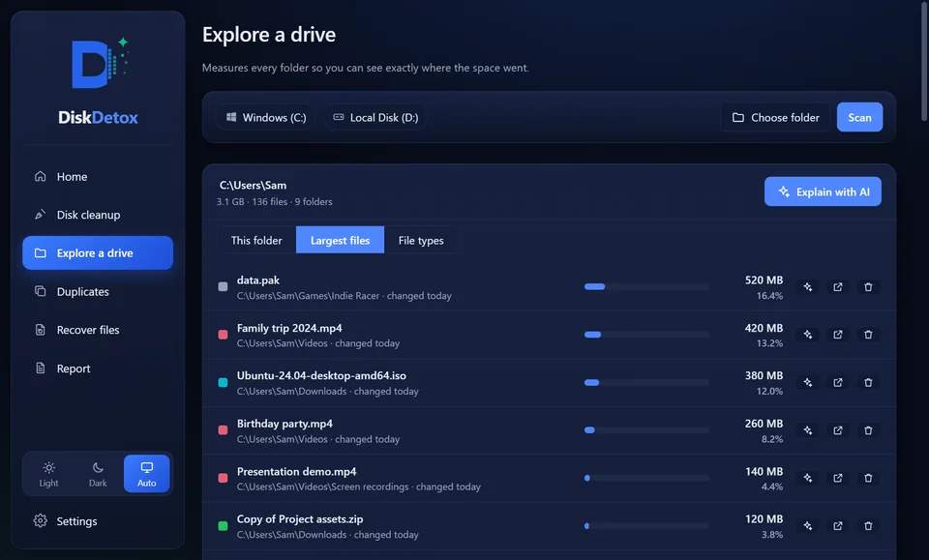The height and width of the screenshot is (560, 929).
Task: Select the Largest files tab
Action: point(340,240)
